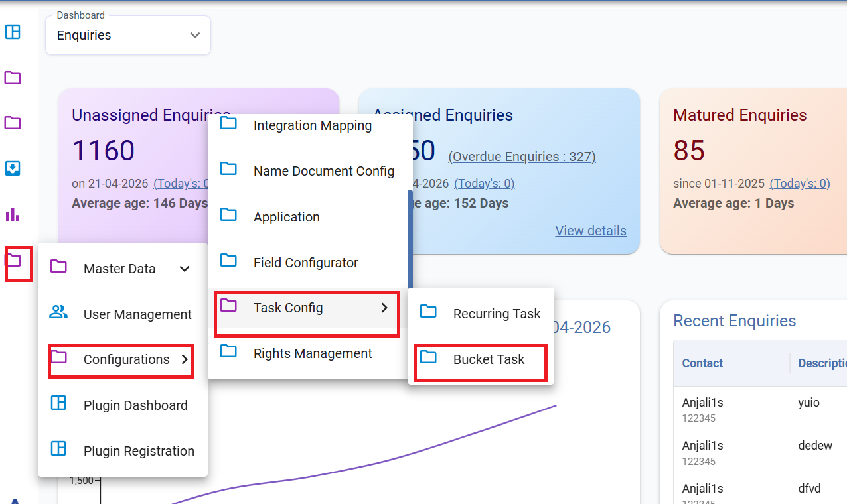Expand Master Data with its chevron
The image size is (847, 504).
185,269
